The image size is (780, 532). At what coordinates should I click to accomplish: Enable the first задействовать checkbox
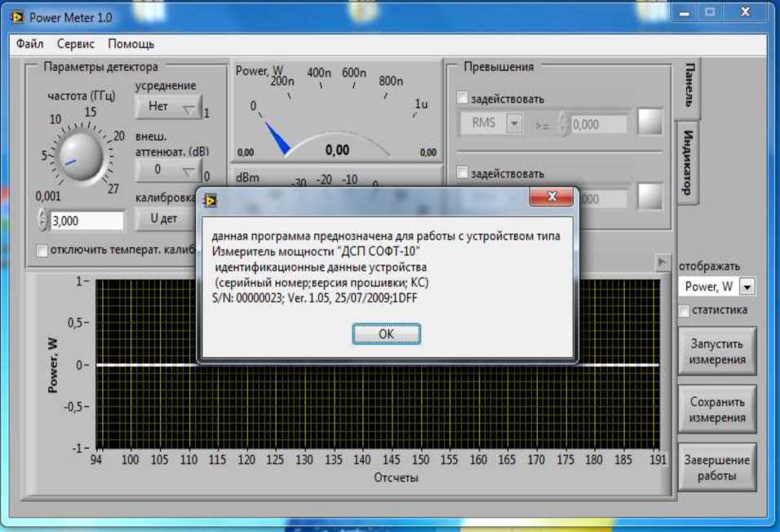(463, 99)
